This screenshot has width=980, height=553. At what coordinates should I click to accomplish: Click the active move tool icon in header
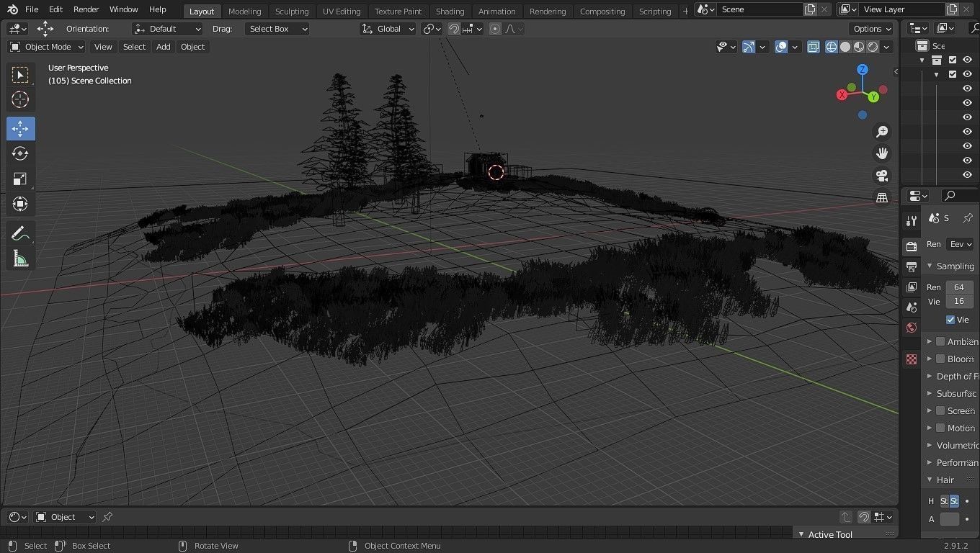point(45,29)
